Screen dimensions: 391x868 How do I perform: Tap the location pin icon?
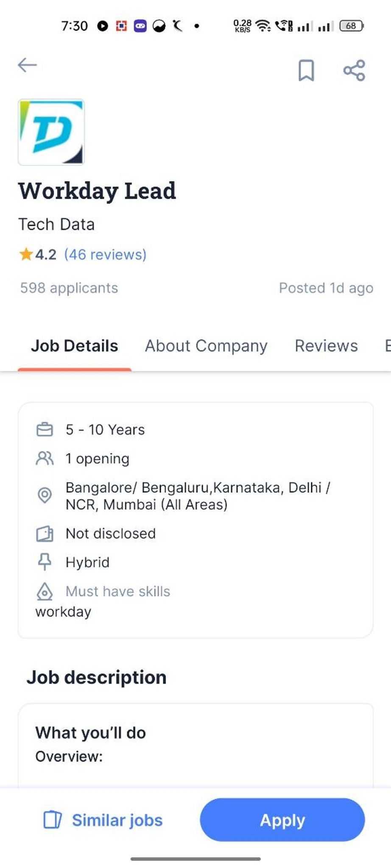[45, 495]
